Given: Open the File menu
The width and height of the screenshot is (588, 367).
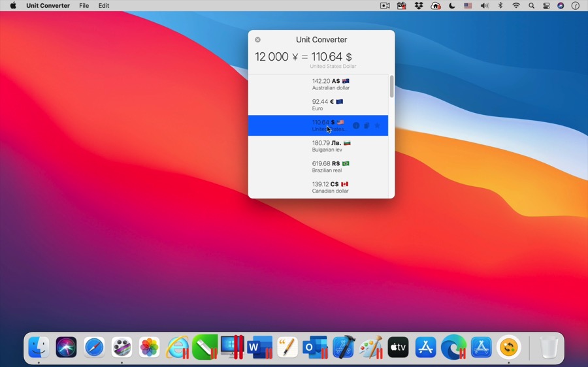Looking at the screenshot, I should click(x=84, y=6).
